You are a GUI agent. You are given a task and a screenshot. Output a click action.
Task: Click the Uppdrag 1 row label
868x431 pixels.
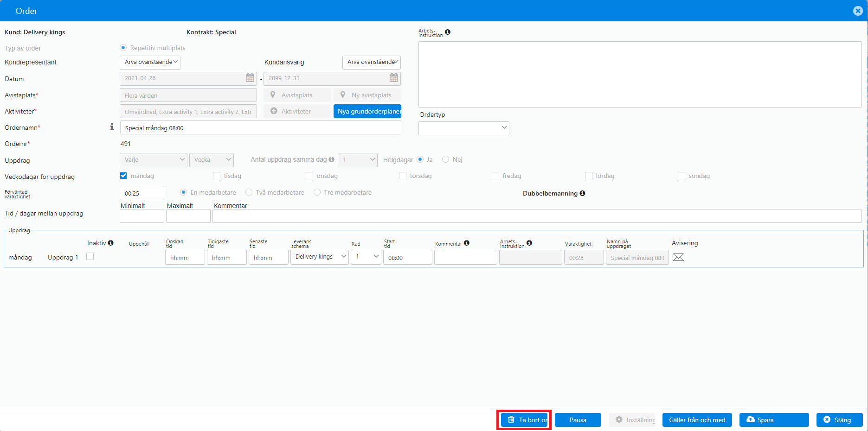click(x=63, y=257)
